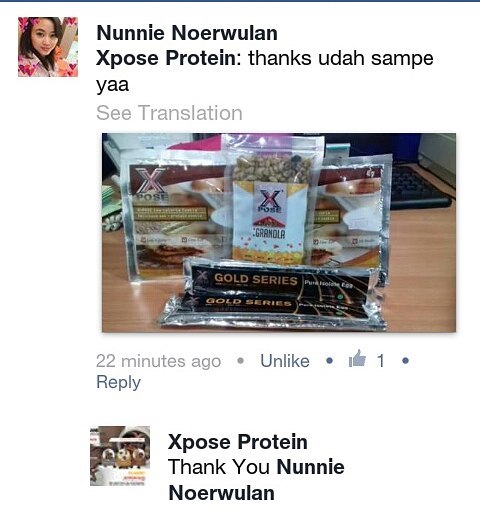Reply to Nunnie's comment
This screenshot has height=511, width=480.
click(x=118, y=382)
